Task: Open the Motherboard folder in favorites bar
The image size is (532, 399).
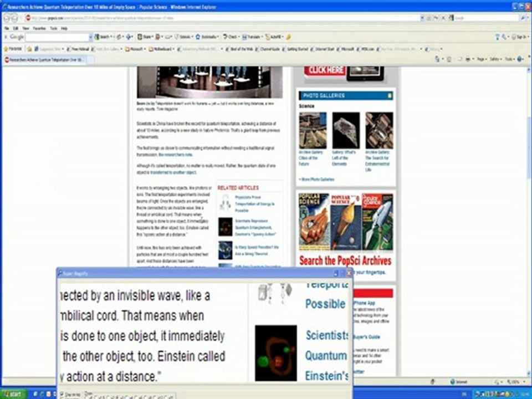Action: [161, 49]
